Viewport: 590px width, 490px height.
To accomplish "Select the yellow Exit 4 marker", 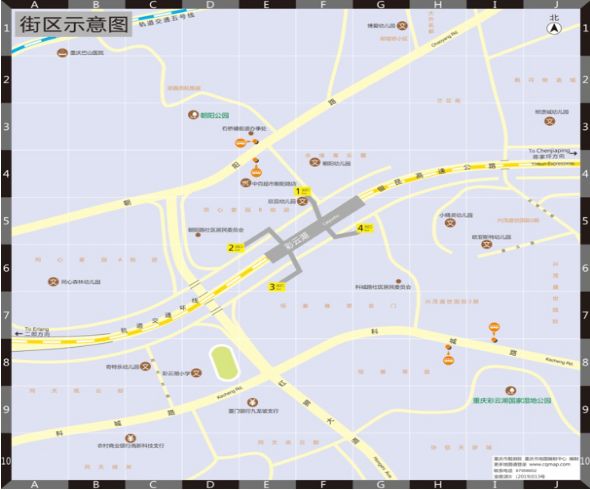I will pos(365,228).
